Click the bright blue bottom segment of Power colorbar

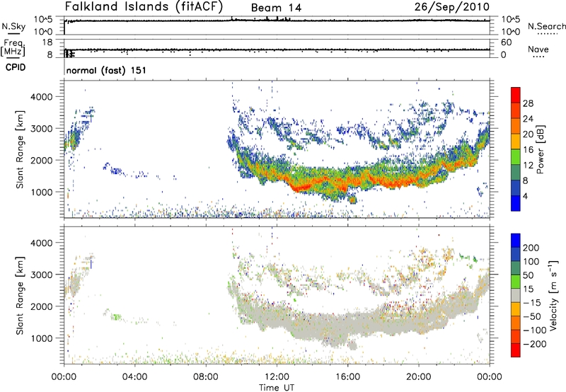(516, 203)
